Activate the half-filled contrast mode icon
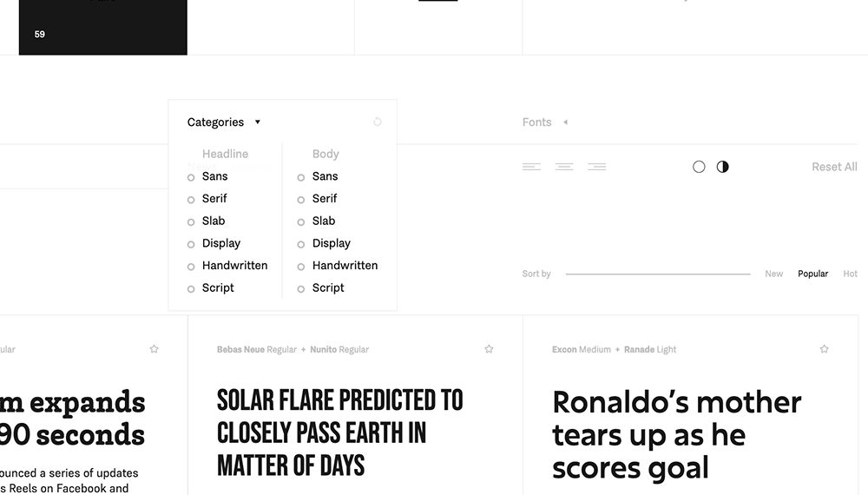The height and width of the screenshot is (495, 868). click(x=723, y=167)
